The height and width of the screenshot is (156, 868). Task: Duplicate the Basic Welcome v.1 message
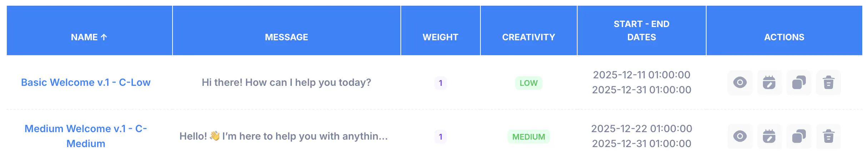[x=799, y=83]
